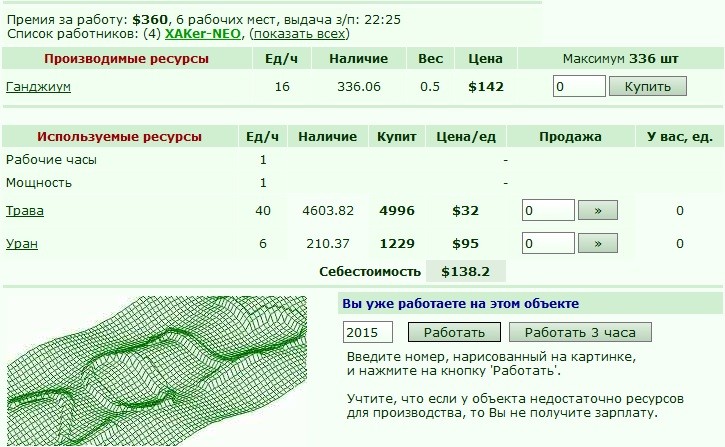Image resolution: width=725 pixels, height=447 pixels.
Task: Click the Трава stock value 4603.82
Action: pyautogui.click(x=328, y=211)
